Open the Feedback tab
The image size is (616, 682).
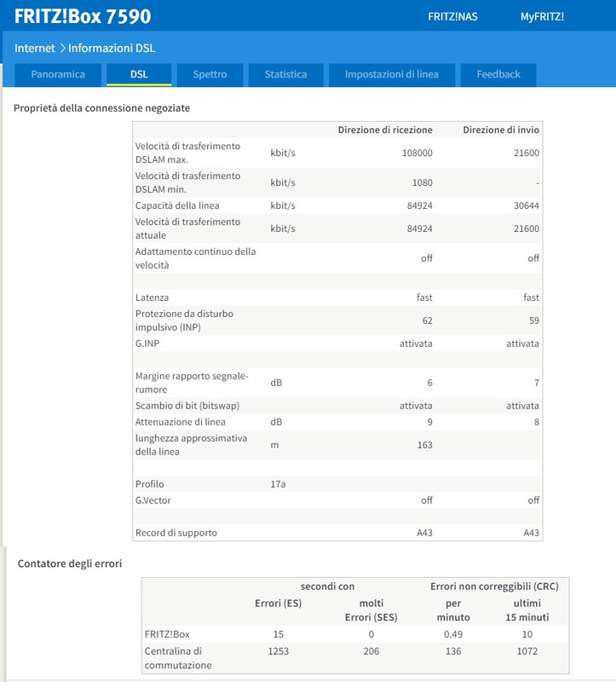498,74
